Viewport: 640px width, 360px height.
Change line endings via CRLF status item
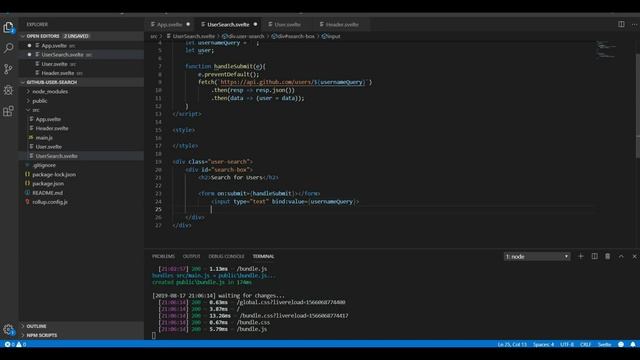(585, 344)
